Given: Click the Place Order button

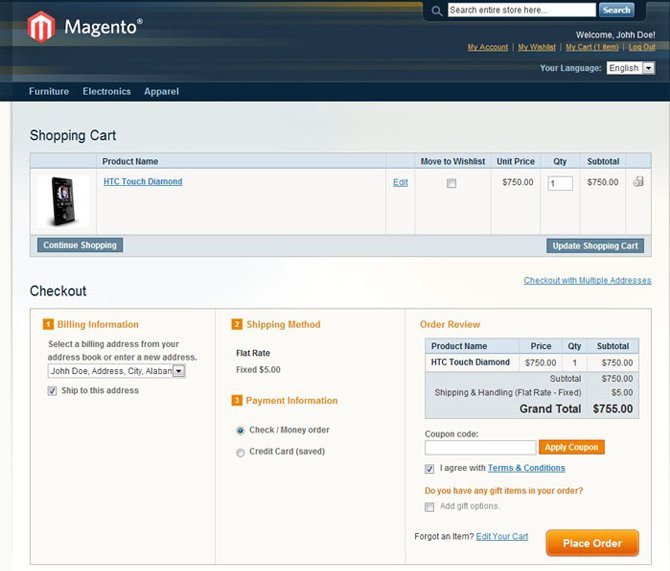Looking at the screenshot, I should [x=592, y=543].
